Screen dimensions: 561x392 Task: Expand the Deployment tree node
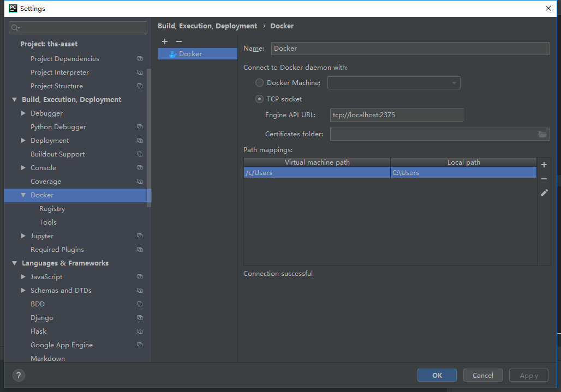[x=23, y=141]
